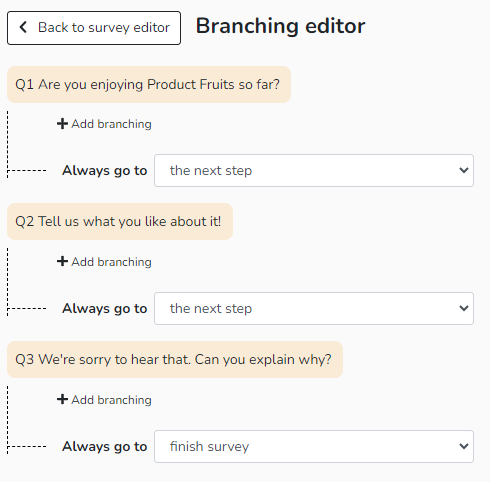Image resolution: width=490 pixels, height=482 pixels.
Task: Add branching for the Q1 enjoying Product Fruits question
Action: coord(104,124)
